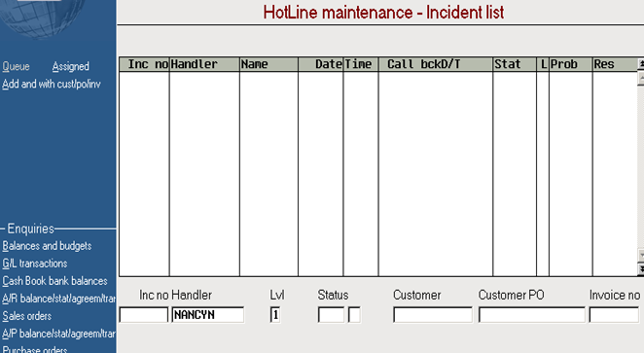This screenshot has width=644, height=353.
Task: Focus the Customer PO input field
Action: click(x=532, y=315)
